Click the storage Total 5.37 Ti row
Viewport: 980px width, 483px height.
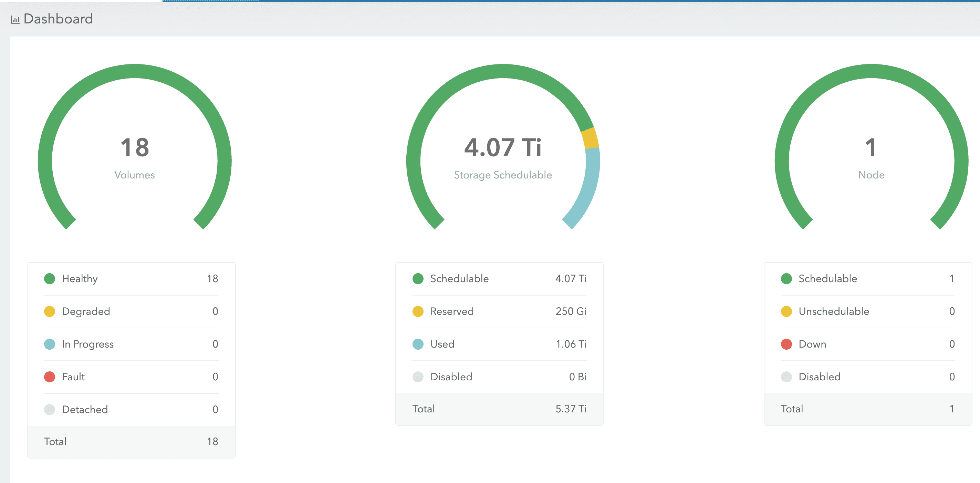(x=499, y=409)
